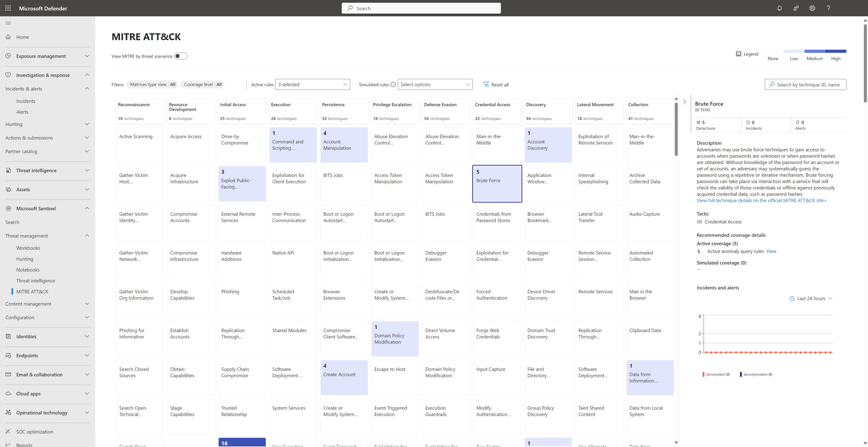Collapse the Threat management group
Image resolution: width=868 pixels, height=447 pixels.
87,235
